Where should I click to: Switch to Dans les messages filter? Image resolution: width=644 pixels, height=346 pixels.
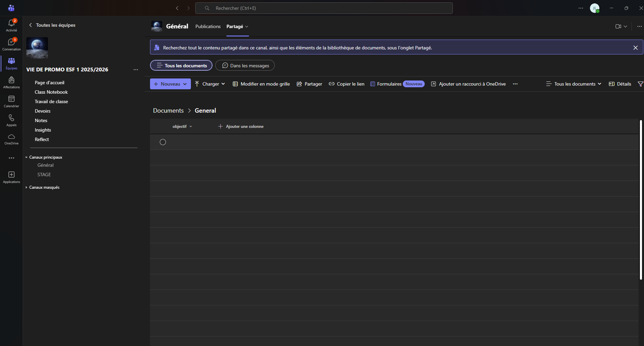tap(245, 66)
